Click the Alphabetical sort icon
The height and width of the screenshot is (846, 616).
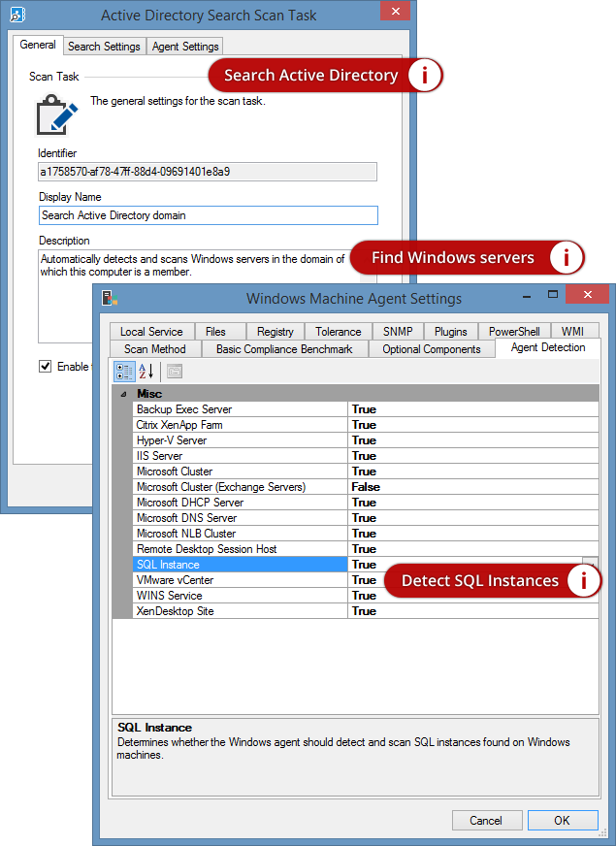(x=146, y=371)
